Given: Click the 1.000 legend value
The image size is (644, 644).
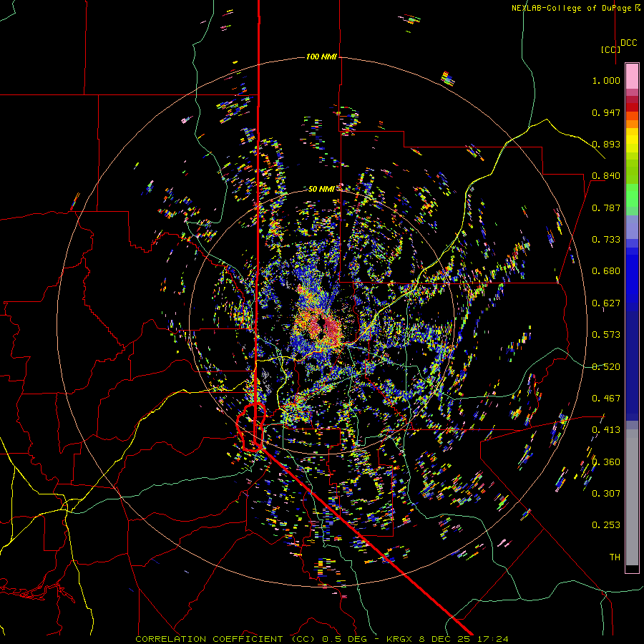Looking at the screenshot, I should click(606, 80).
